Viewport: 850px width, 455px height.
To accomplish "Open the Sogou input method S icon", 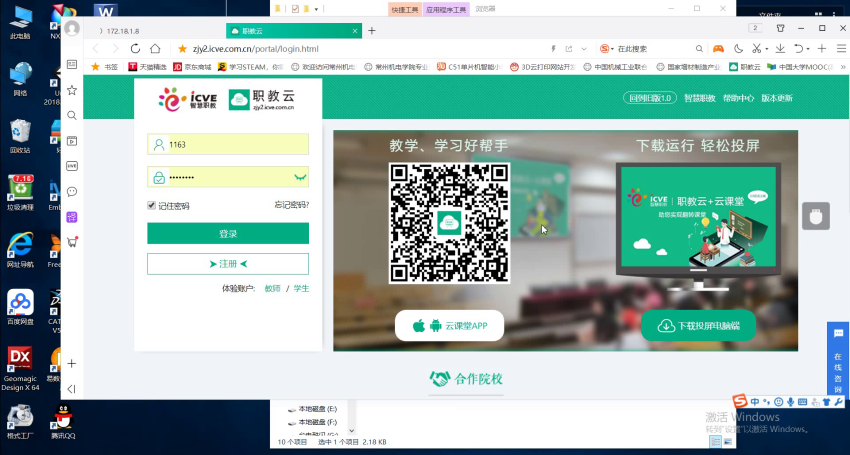I will click(740, 401).
